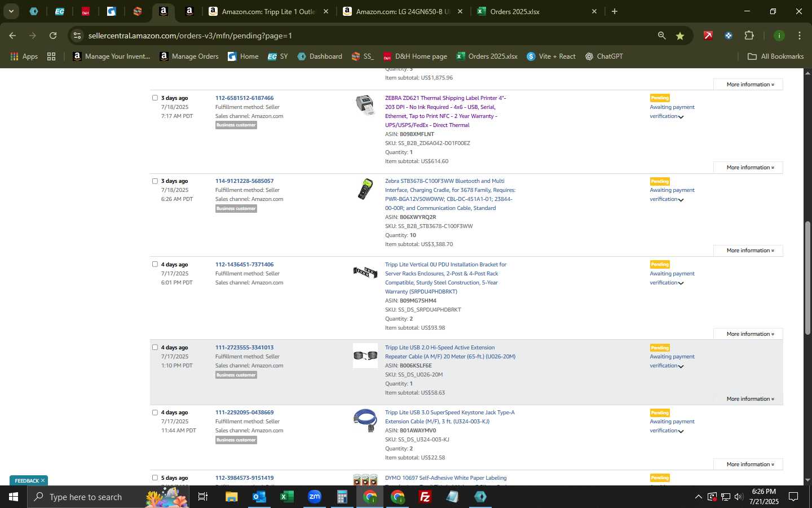Select checkbox for order 112-6581512-6187466

[x=155, y=98]
